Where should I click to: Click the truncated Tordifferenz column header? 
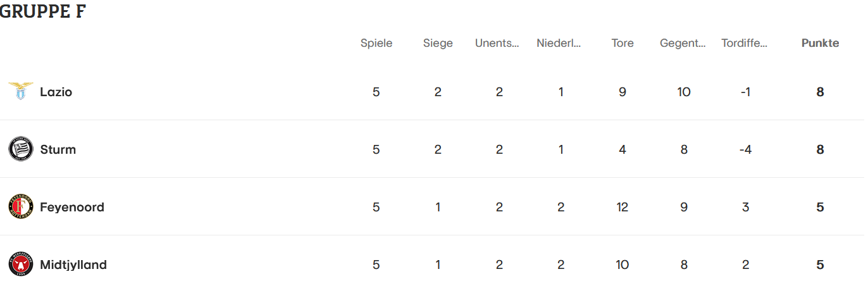pyautogui.click(x=745, y=43)
